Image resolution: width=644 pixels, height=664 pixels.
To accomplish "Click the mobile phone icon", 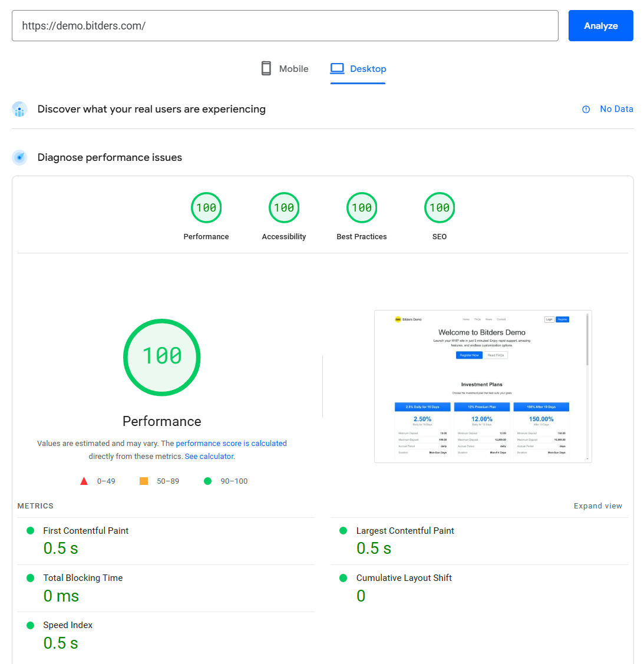I will click(266, 68).
